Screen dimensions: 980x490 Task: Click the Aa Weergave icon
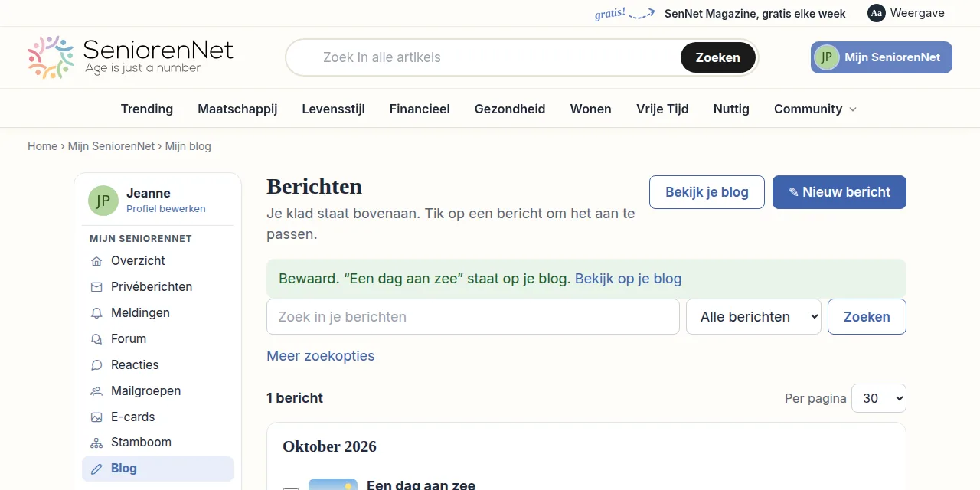coord(877,13)
